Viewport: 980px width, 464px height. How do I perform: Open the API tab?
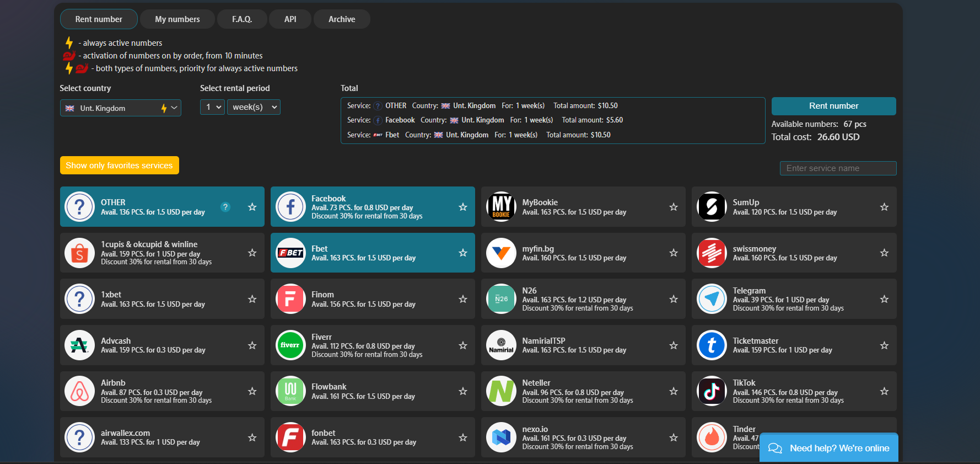pos(290,19)
